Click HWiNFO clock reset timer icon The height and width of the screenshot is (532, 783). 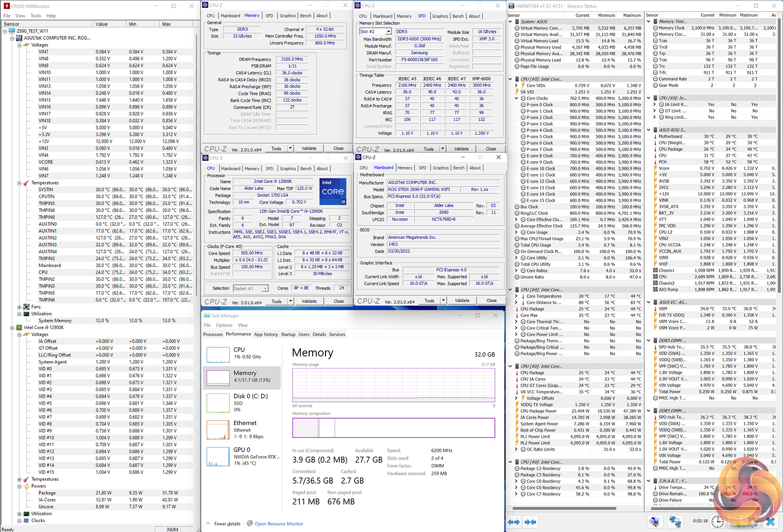click(718, 522)
